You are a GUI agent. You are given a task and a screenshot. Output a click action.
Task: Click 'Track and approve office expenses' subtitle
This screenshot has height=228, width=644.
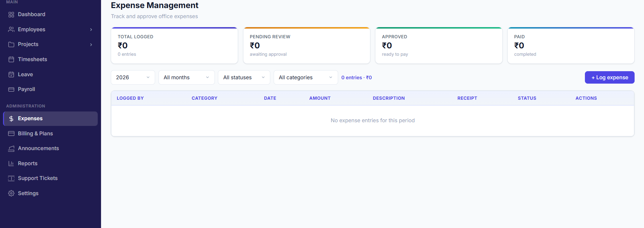[x=154, y=16]
